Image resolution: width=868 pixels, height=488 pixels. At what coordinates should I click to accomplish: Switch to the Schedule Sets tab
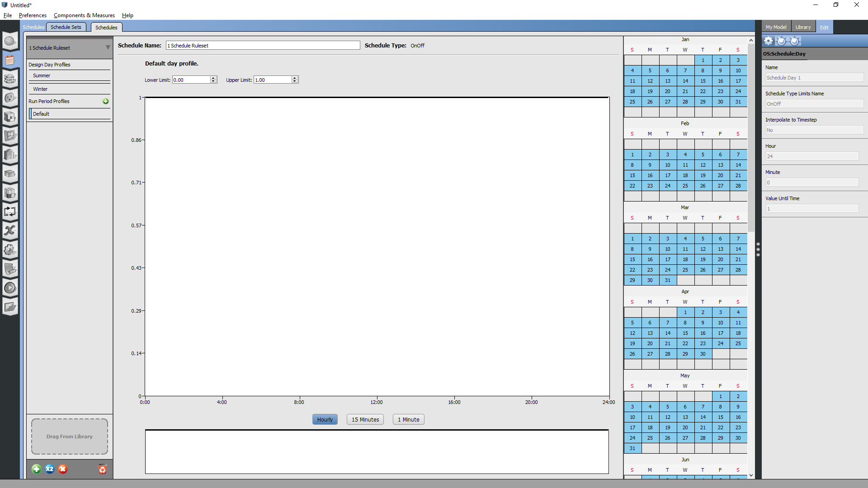[x=66, y=27]
